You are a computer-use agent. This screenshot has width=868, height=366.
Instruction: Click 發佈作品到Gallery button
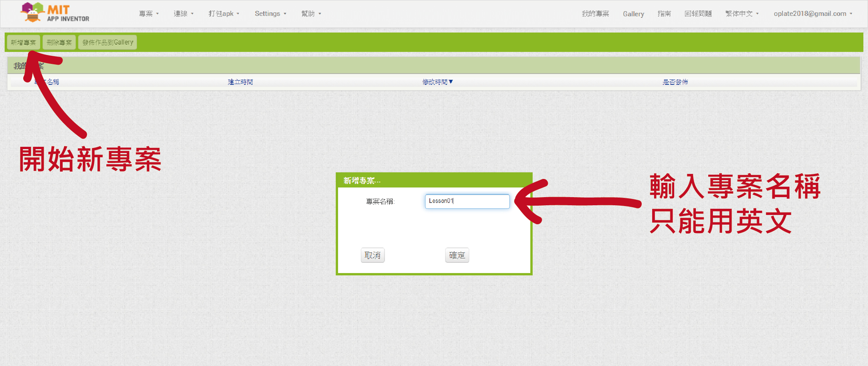coord(108,42)
